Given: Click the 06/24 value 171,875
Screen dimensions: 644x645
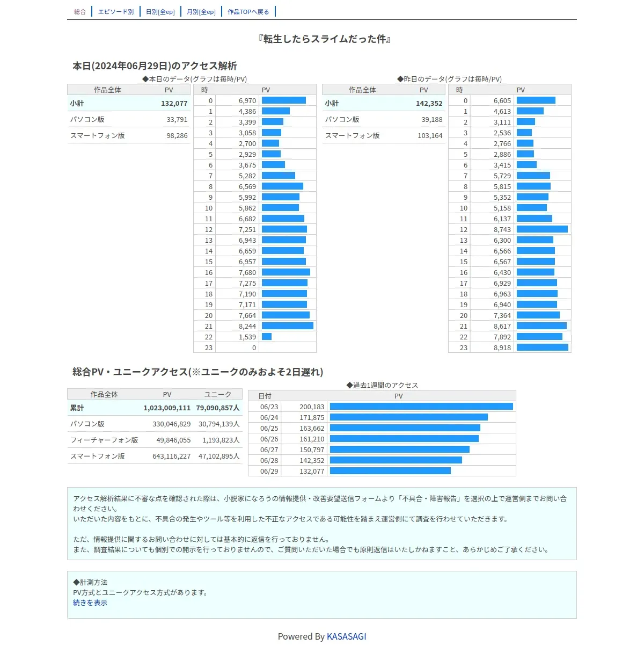Looking at the screenshot, I should 312,417.
